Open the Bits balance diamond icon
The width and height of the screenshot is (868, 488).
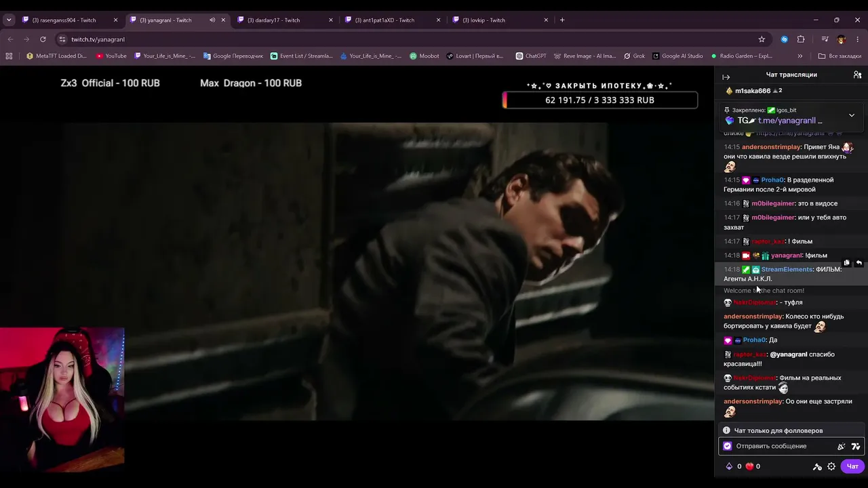pyautogui.click(x=730, y=466)
